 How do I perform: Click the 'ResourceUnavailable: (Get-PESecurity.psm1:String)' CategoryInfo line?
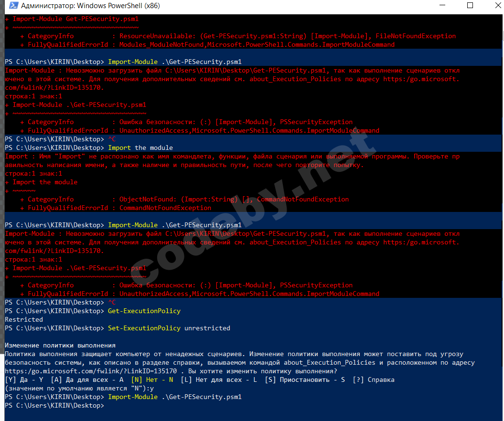tap(238, 36)
